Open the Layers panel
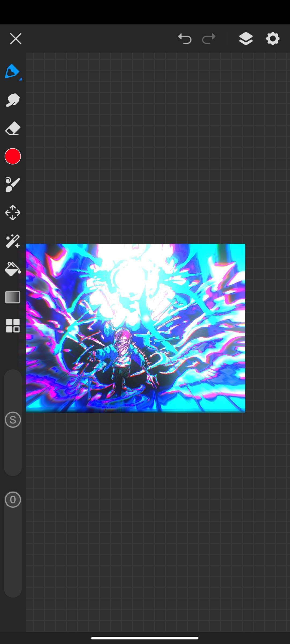The height and width of the screenshot is (644, 290). [x=246, y=39]
